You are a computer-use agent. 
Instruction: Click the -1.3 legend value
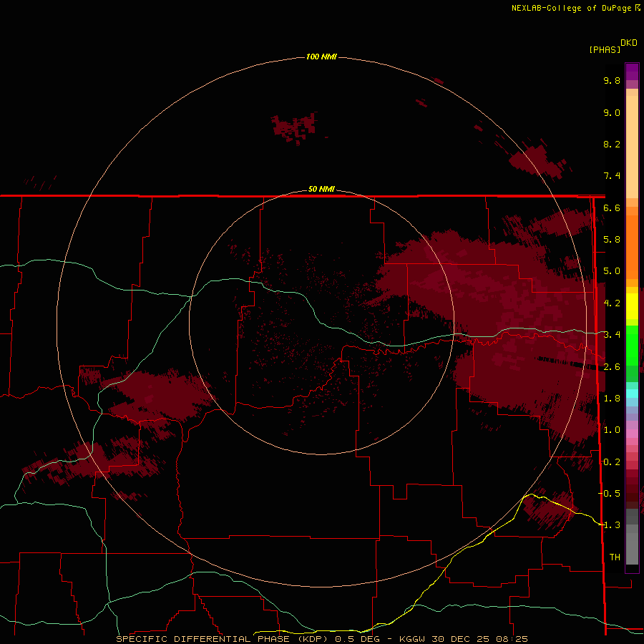pyautogui.click(x=609, y=525)
